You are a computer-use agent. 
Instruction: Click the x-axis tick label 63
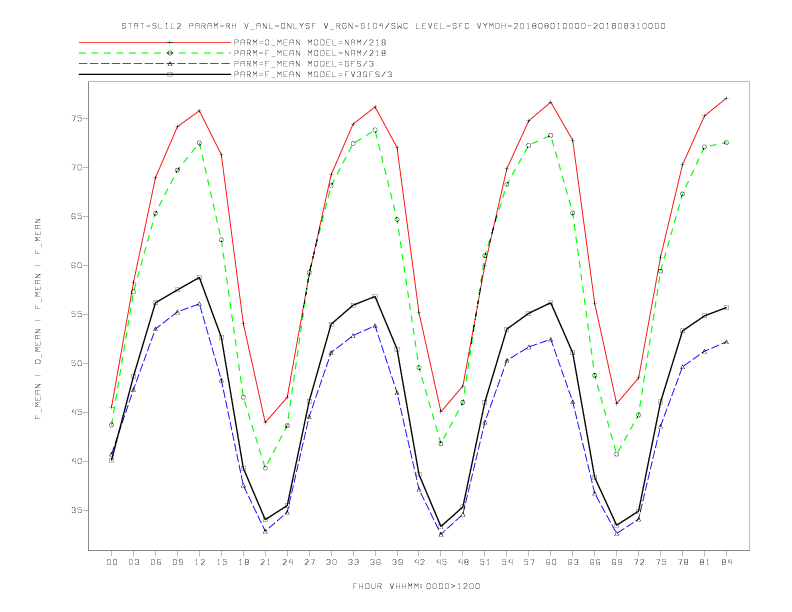click(573, 562)
